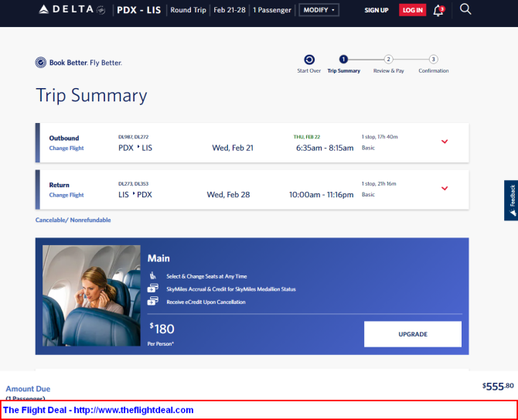Click the Amount Due label
This screenshot has width=518, height=420.
coord(28,388)
